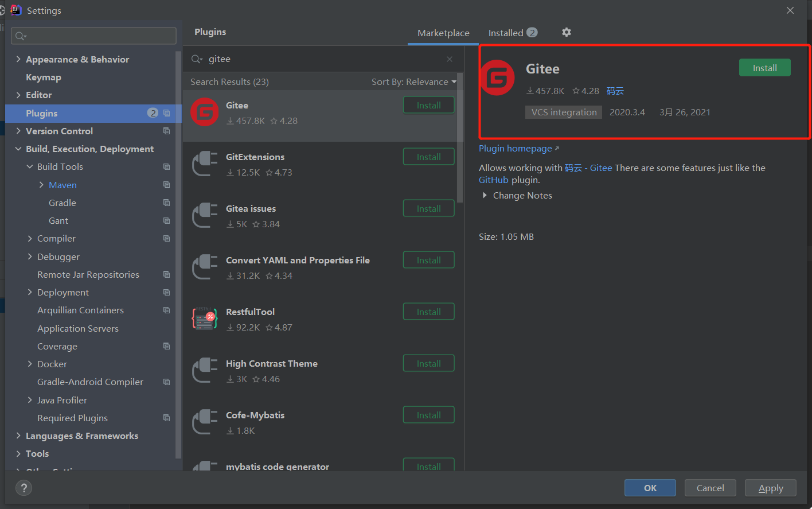Click the project-level icon next to Build Tools
Screen dimensions: 812x509
[166, 166]
